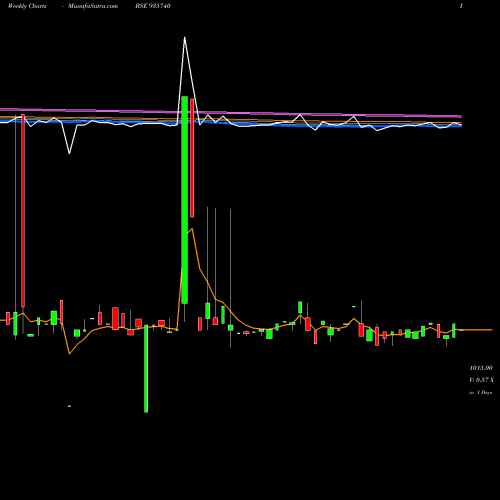Select the long green candle dropping lowest

[146, 369]
